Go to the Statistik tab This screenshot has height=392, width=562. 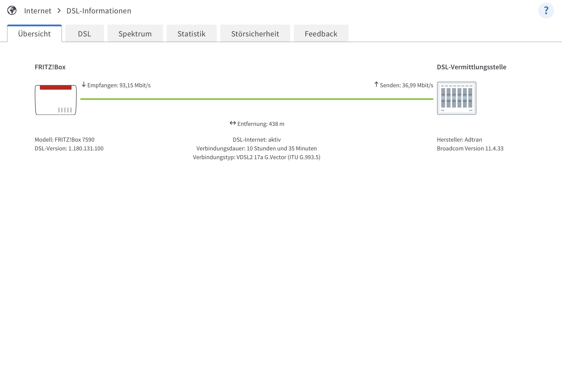(x=192, y=34)
